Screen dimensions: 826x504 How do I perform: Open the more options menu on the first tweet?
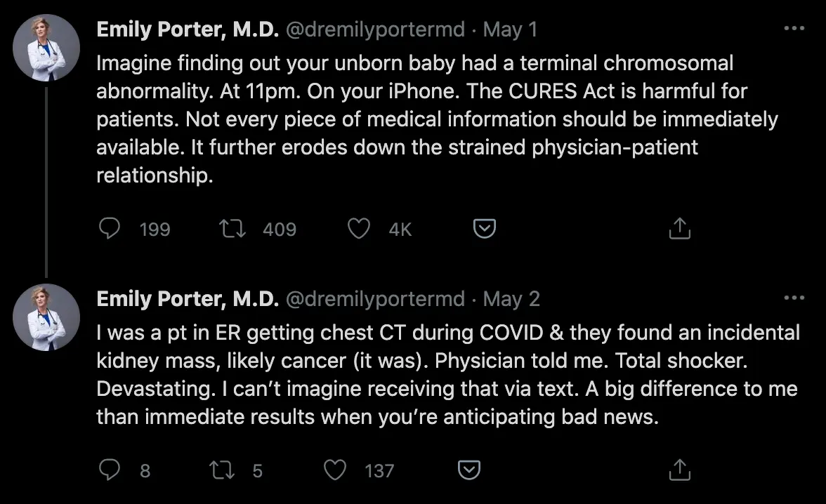tap(794, 27)
